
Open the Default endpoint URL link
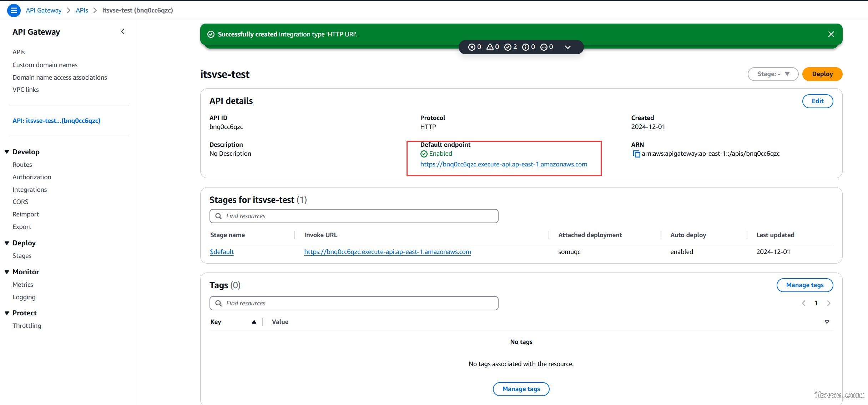(504, 164)
